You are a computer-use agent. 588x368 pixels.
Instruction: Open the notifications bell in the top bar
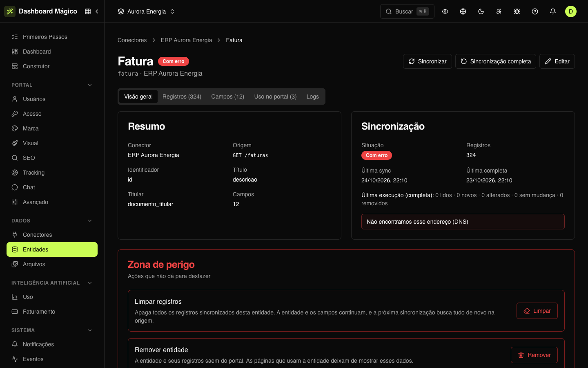[x=553, y=11]
